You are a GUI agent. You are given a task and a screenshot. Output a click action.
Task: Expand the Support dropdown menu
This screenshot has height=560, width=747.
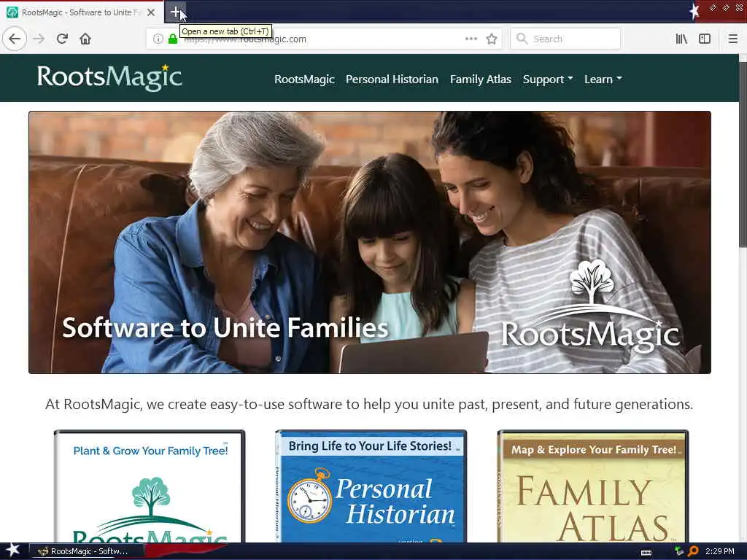coord(548,79)
